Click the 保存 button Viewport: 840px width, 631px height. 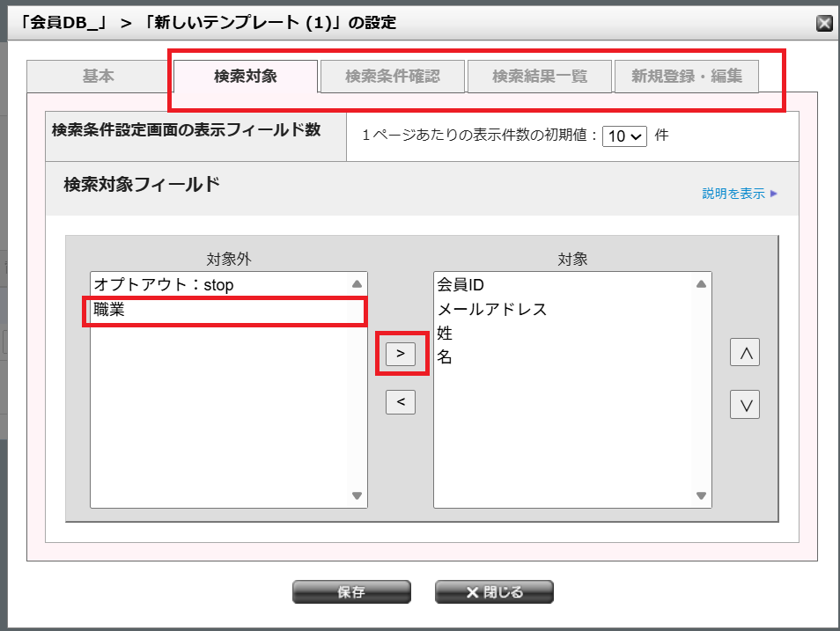351,592
